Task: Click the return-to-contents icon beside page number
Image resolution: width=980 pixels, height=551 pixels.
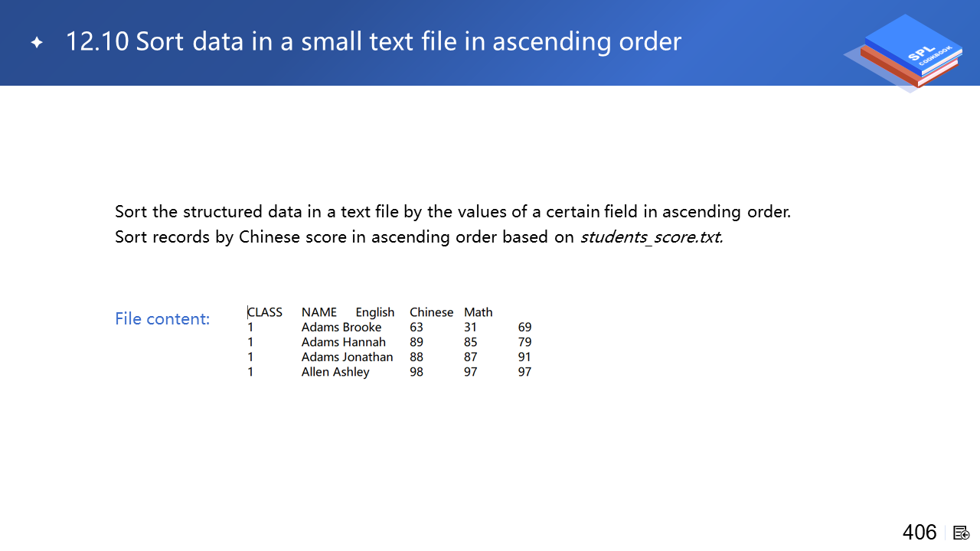Action: 962,532
